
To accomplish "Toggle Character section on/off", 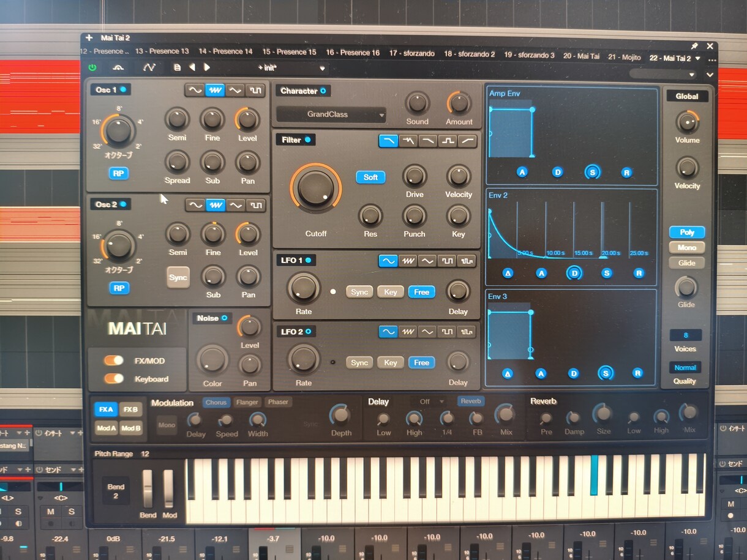I will [x=323, y=91].
